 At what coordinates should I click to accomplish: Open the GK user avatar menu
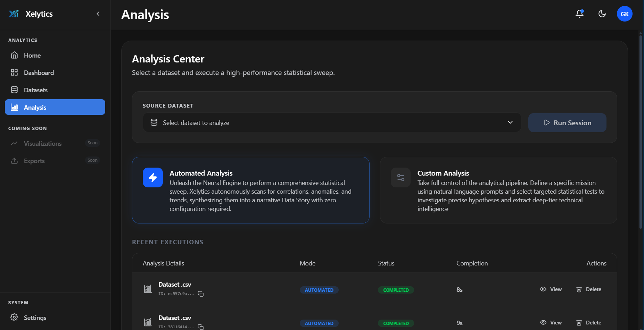pos(625,14)
